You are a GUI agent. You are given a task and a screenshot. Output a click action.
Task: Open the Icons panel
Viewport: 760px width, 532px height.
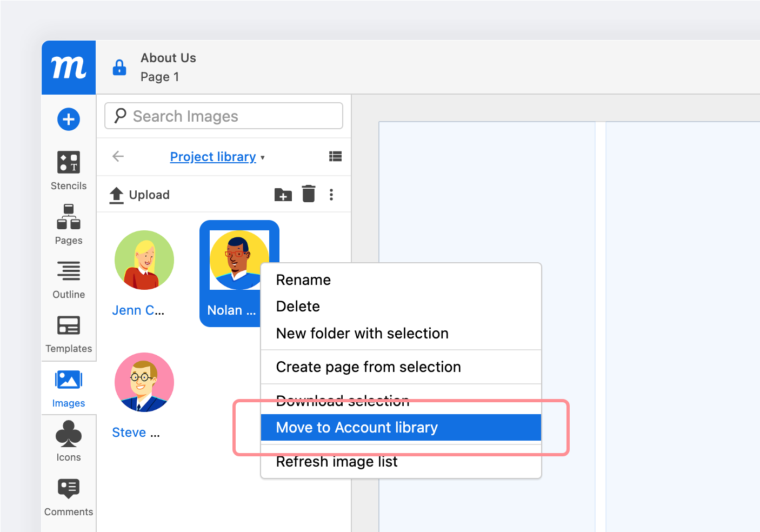[x=68, y=442]
